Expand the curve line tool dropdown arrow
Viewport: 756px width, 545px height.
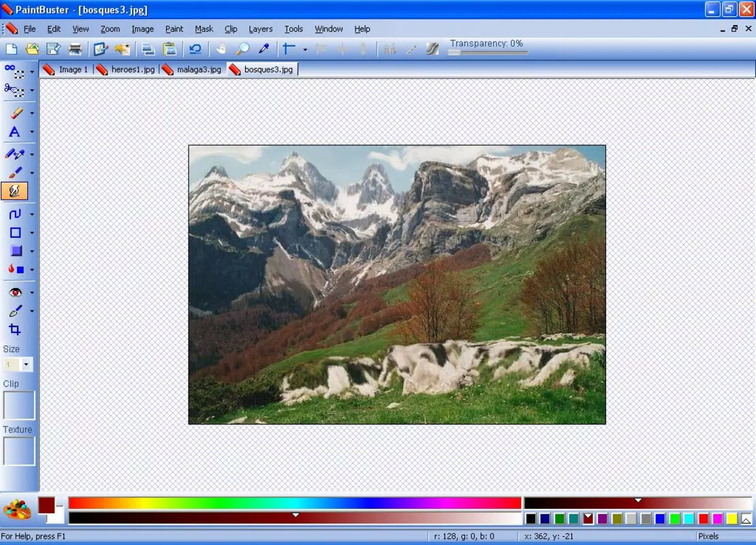coord(32,214)
